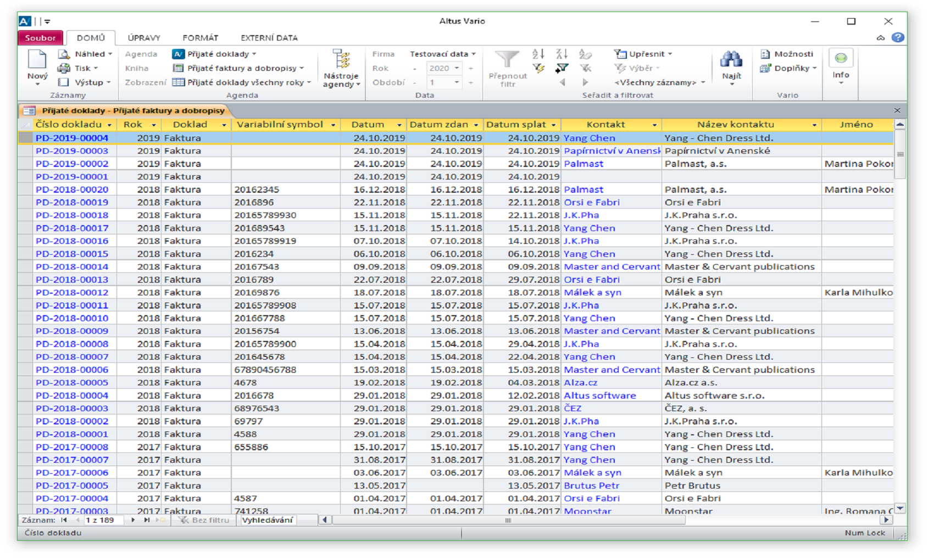Open Přijaté doklady všechny roky view dropdown

242,82
